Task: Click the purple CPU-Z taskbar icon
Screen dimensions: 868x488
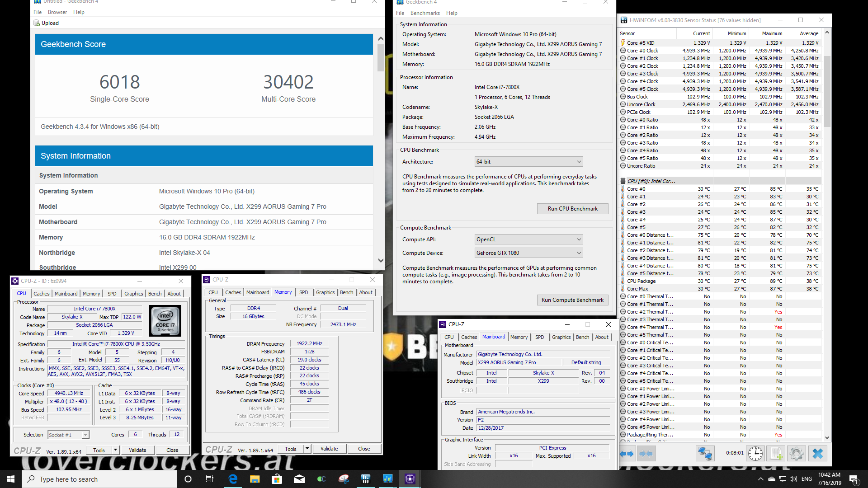Action: pyautogui.click(x=410, y=479)
